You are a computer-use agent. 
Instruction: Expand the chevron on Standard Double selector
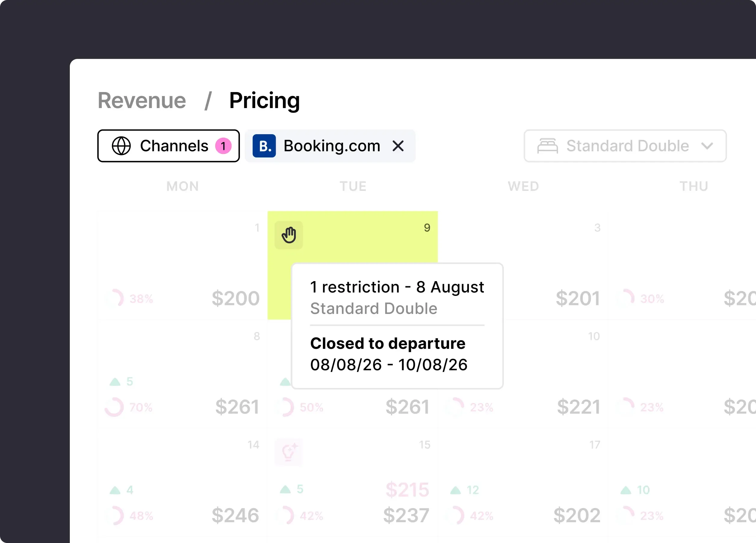click(707, 146)
